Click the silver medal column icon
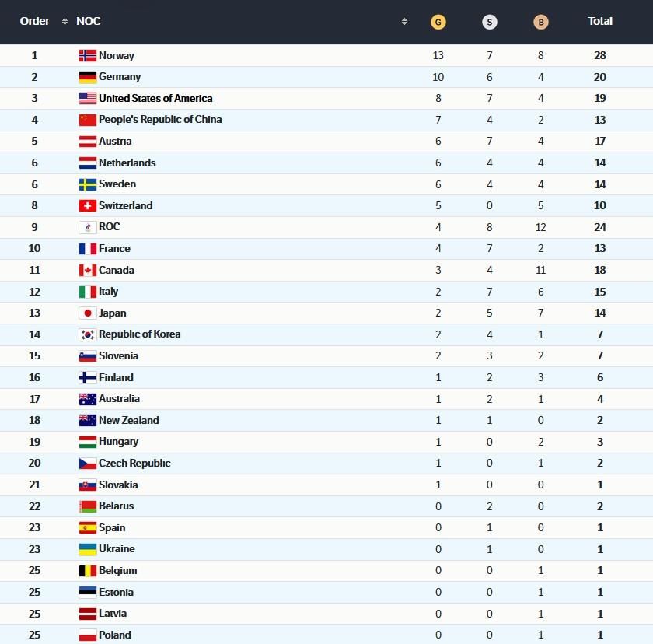The width and height of the screenshot is (653, 644). (x=490, y=22)
